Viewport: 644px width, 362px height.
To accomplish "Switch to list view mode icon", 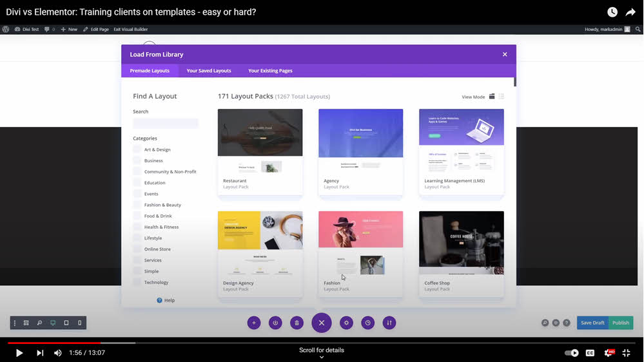I will point(502,97).
